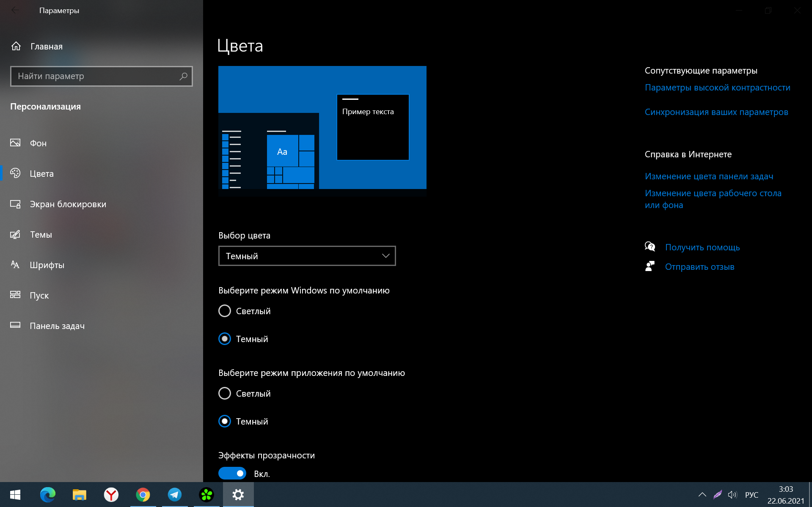The height and width of the screenshot is (507, 812).
Task: Click the Send feedback person icon
Action: (x=650, y=266)
